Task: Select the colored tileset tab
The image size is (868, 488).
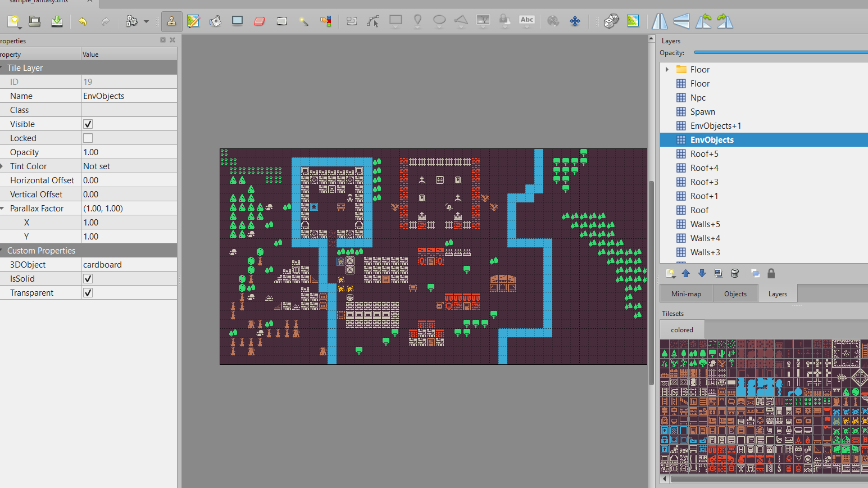Action: pyautogui.click(x=682, y=330)
